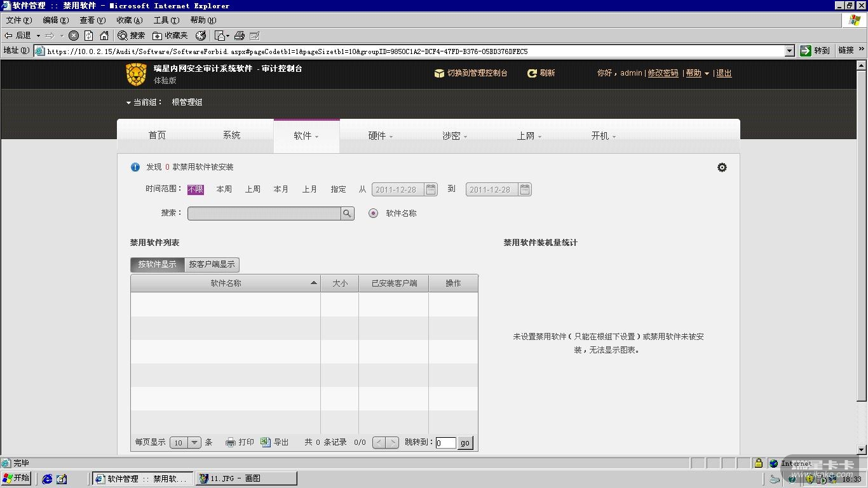Open the start date calendar picker
Image resolution: width=868 pixels, height=488 pixels.
pyautogui.click(x=431, y=189)
